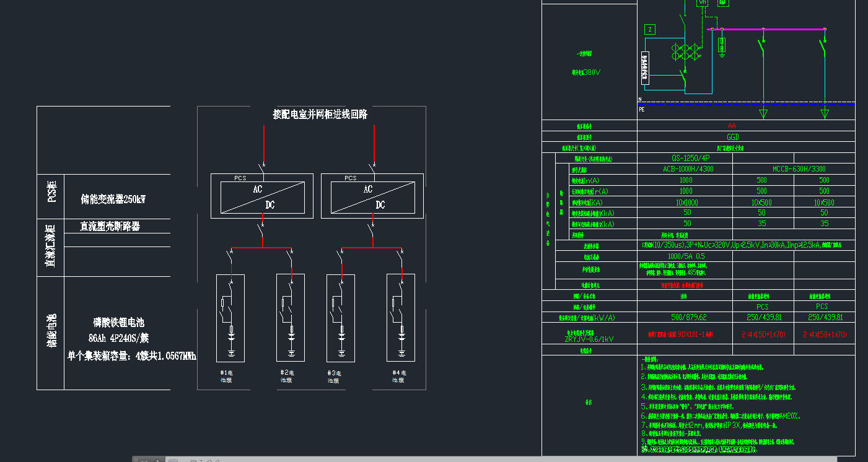Select the green Z symbol box
Image resolution: width=868 pixels, height=462 pixels.
pyautogui.click(x=649, y=29)
